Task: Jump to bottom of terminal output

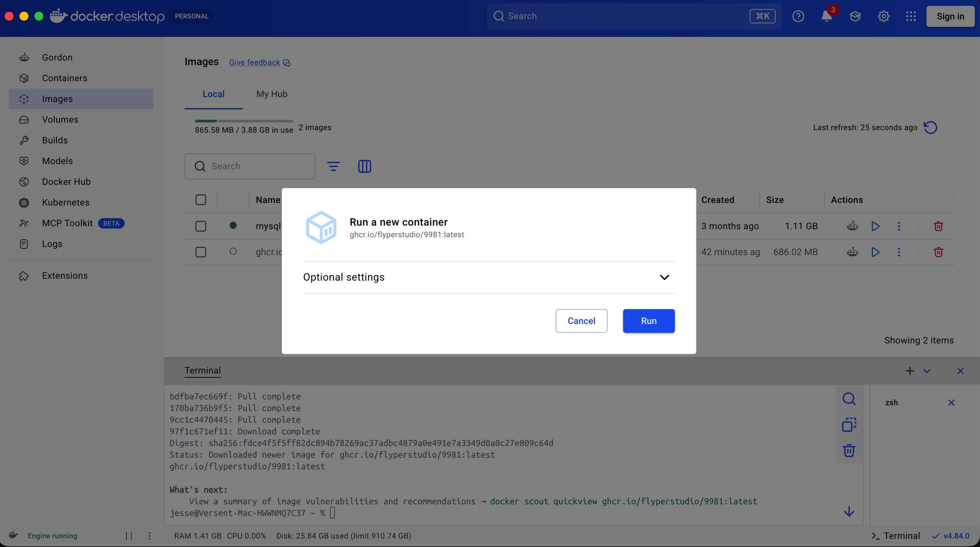Action: 849,512
